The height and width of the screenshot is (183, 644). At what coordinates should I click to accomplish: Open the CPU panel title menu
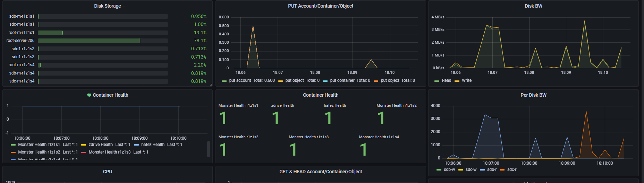point(108,172)
